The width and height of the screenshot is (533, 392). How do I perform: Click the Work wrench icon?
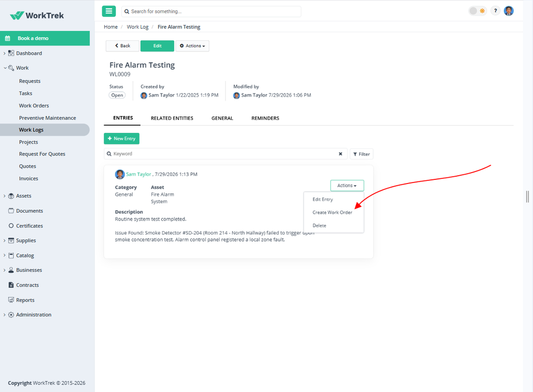click(x=11, y=68)
